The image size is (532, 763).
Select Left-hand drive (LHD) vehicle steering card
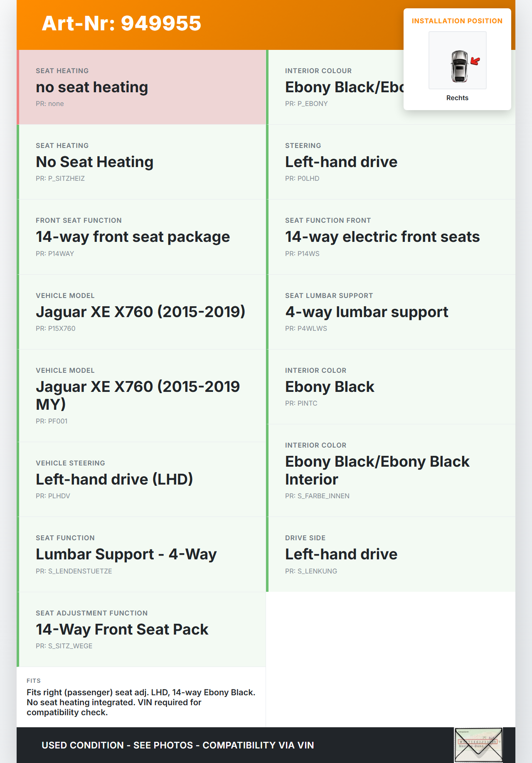(141, 479)
